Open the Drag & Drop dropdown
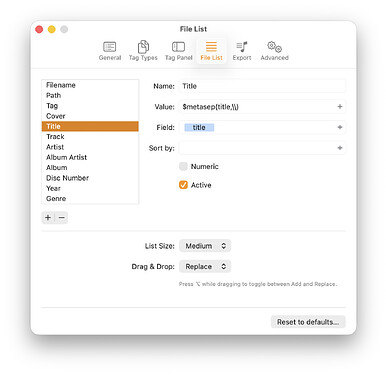Screen dimensions: 386x375 [205, 267]
